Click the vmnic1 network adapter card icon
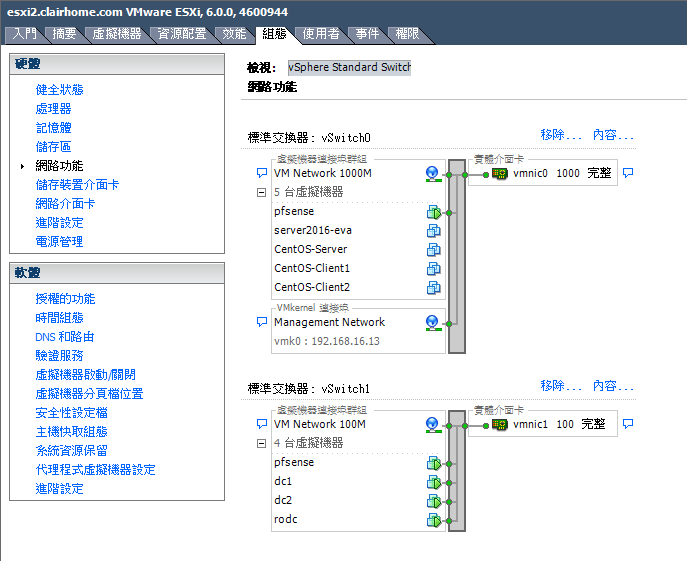The width and height of the screenshot is (687, 561). click(x=499, y=425)
